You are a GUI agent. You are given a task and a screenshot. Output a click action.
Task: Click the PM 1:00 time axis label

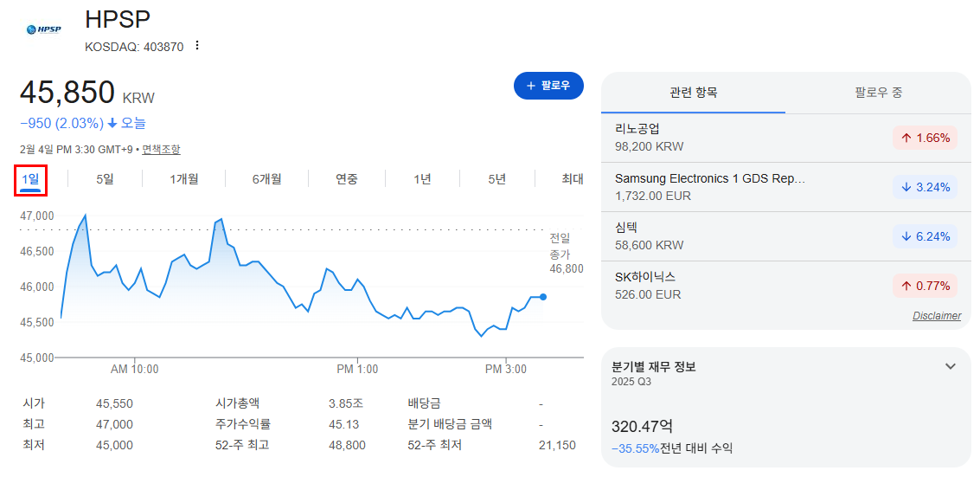357,370
